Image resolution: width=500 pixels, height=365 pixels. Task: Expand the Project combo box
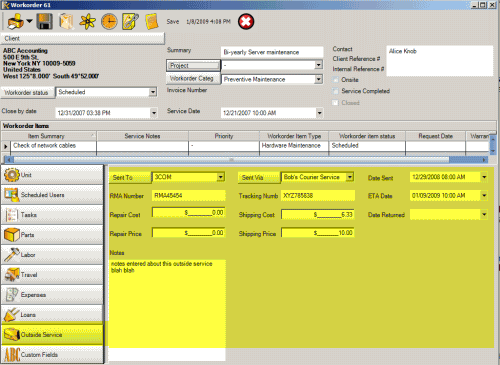319,65
